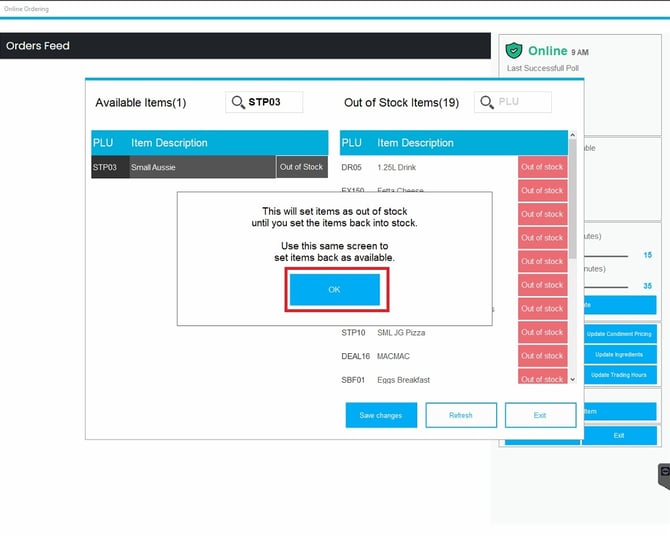Click Save changes button
Image resolution: width=670 pixels, height=538 pixels.
(x=381, y=415)
